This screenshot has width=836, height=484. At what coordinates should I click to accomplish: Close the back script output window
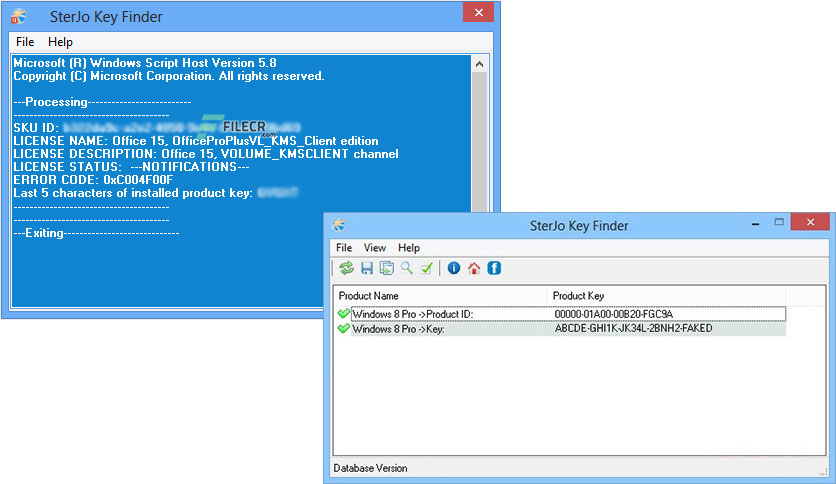pos(478,12)
